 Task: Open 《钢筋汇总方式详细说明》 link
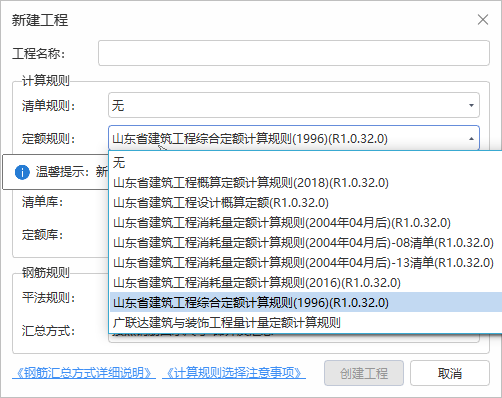pyautogui.click(x=84, y=373)
